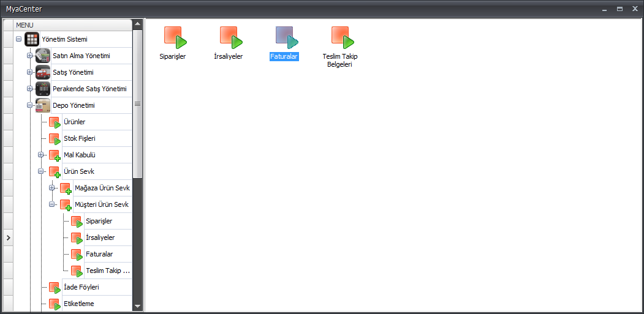Collapse the Yönetim Sistemi root node

(18, 39)
